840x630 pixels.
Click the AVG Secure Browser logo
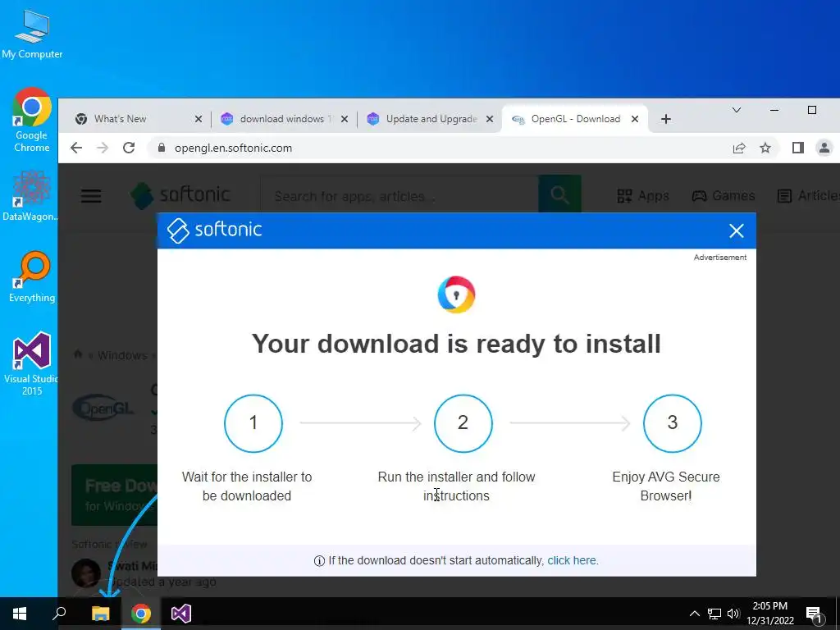(x=456, y=294)
